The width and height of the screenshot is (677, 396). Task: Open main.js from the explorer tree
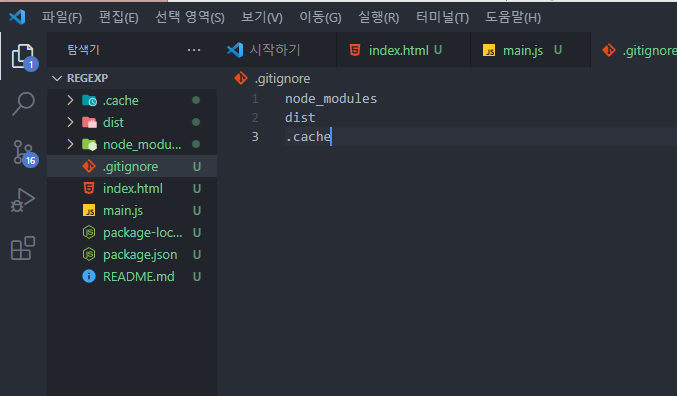tap(132, 210)
